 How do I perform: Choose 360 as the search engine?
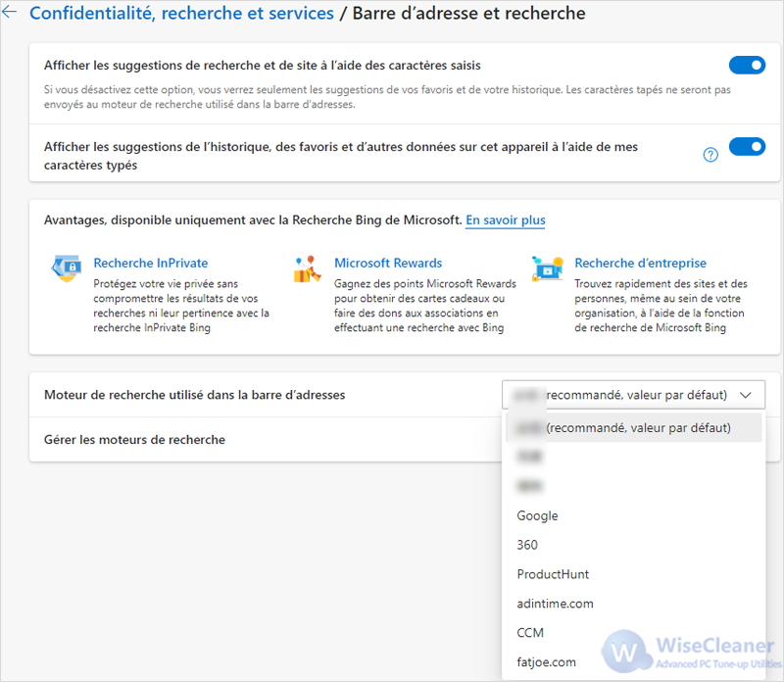pyautogui.click(x=633, y=545)
